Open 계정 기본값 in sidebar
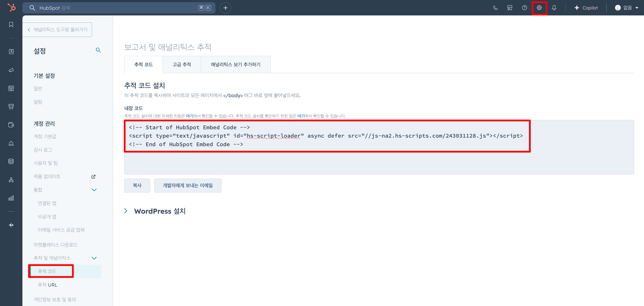This screenshot has width=644, height=306. [45, 137]
